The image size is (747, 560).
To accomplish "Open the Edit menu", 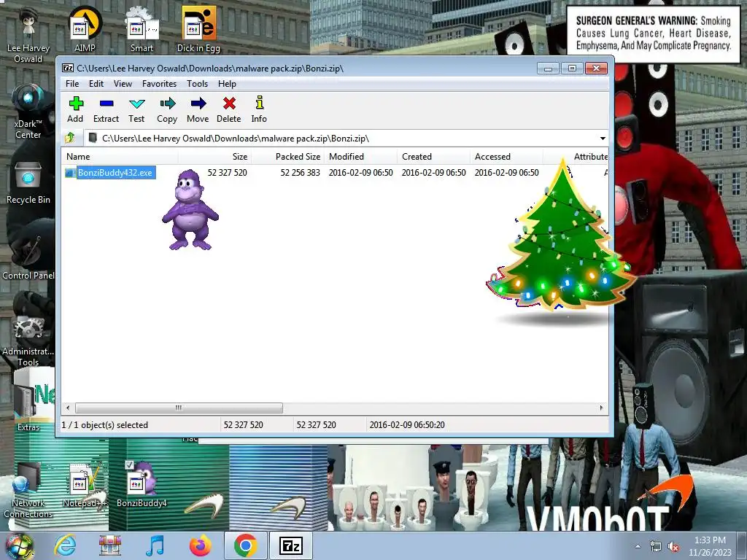I will (96, 84).
